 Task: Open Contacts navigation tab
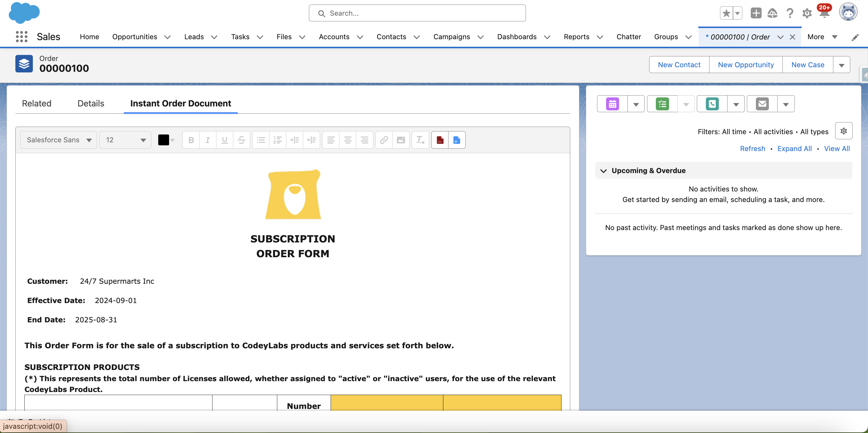pos(391,37)
